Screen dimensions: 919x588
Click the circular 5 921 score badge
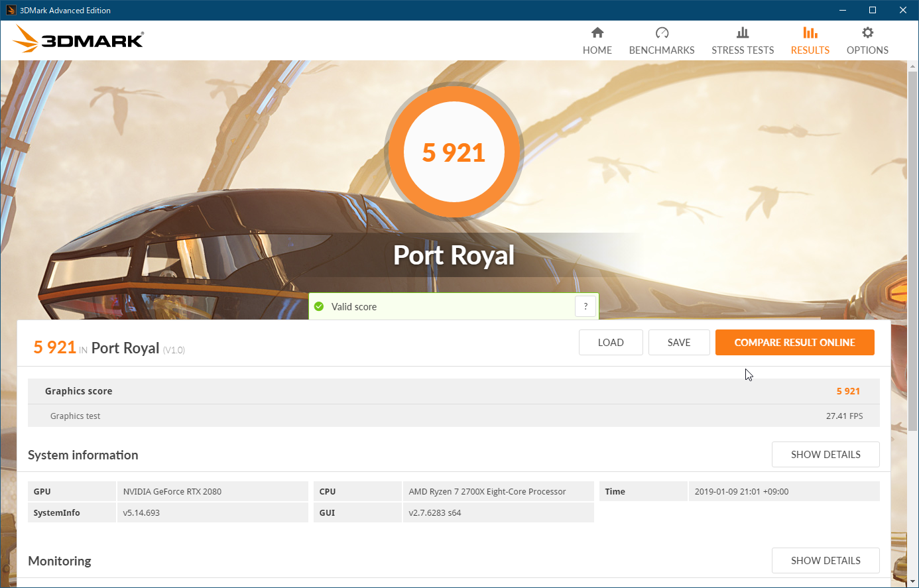454,152
